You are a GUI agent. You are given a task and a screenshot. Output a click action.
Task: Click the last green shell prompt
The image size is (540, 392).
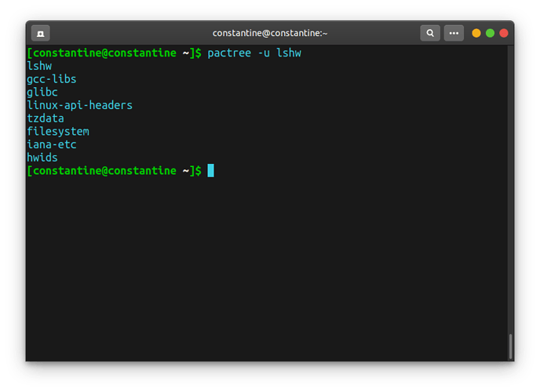pos(114,170)
